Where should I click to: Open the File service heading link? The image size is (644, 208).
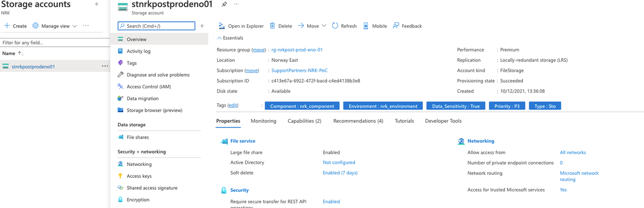[243, 141]
